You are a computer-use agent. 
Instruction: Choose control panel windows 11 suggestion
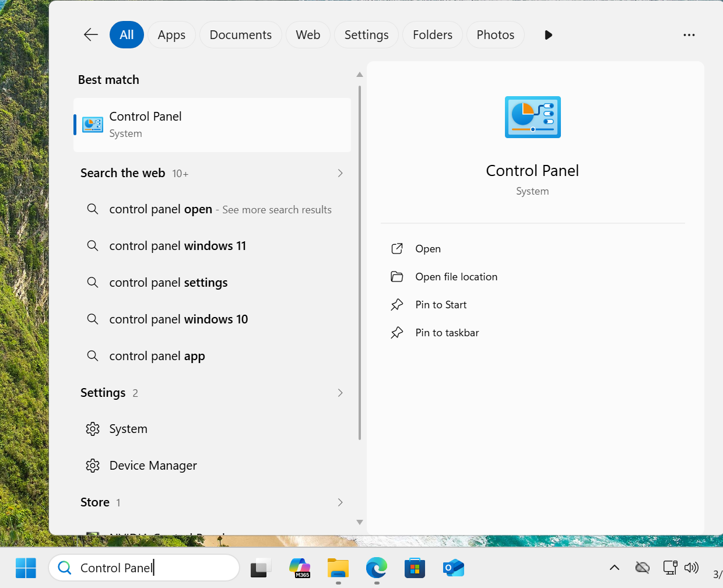click(212, 246)
